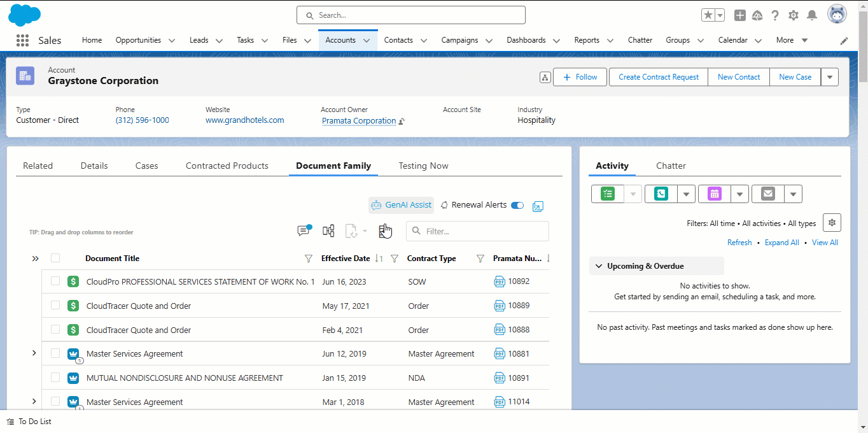
Task: Open Log a Call dropdown arrow
Action: [686, 194]
